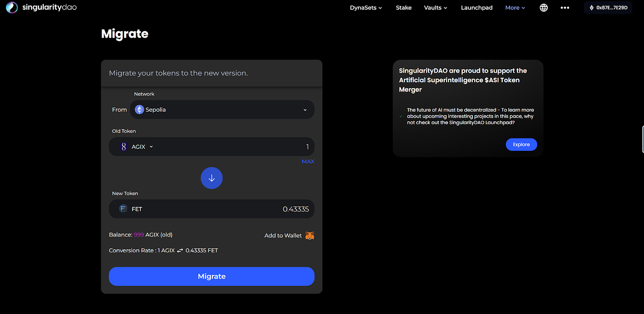The width and height of the screenshot is (644, 314).
Task: Click the FET new token amount field
Action: pos(212,209)
